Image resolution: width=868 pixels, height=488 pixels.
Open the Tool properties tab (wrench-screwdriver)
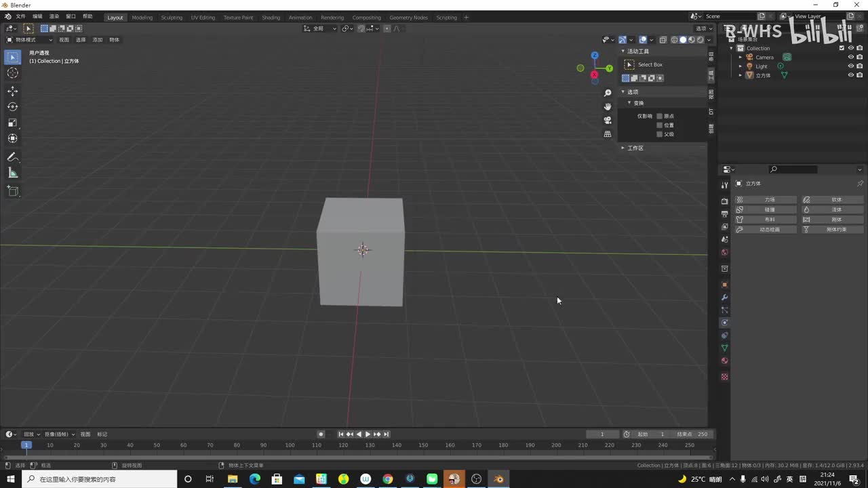tap(724, 185)
